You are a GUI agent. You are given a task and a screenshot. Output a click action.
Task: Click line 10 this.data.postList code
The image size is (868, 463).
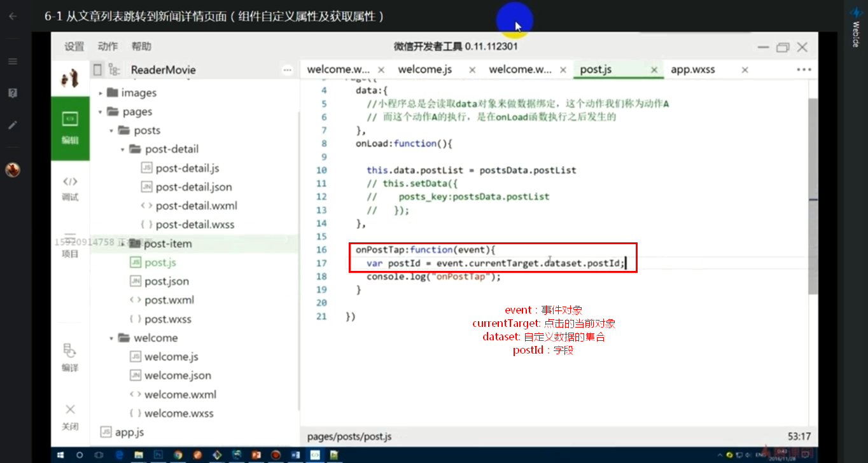click(x=471, y=170)
